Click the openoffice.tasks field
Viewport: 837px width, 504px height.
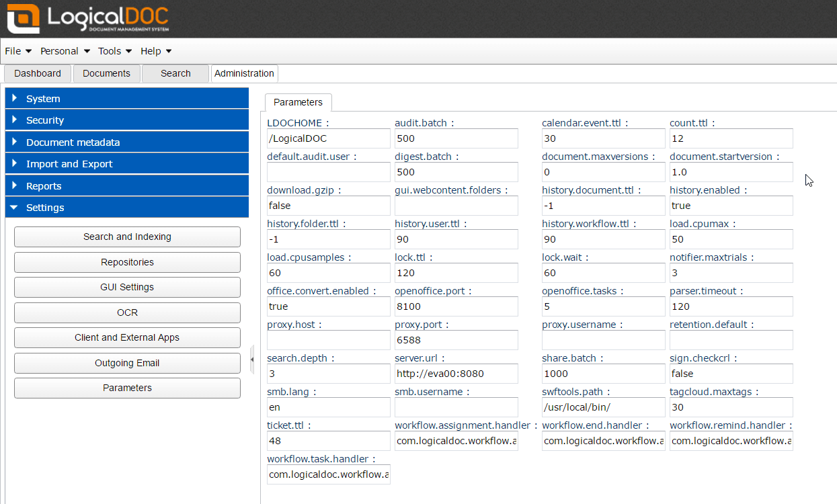click(x=603, y=306)
